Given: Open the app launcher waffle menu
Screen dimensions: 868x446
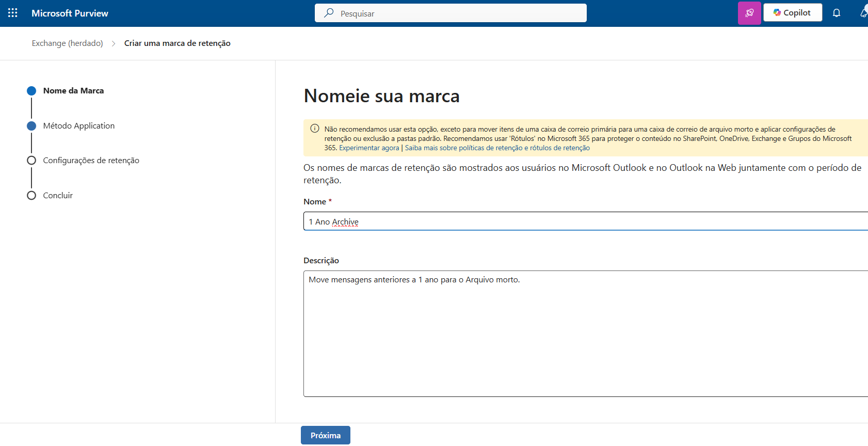Looking at the screenshot, I should 13,13.
